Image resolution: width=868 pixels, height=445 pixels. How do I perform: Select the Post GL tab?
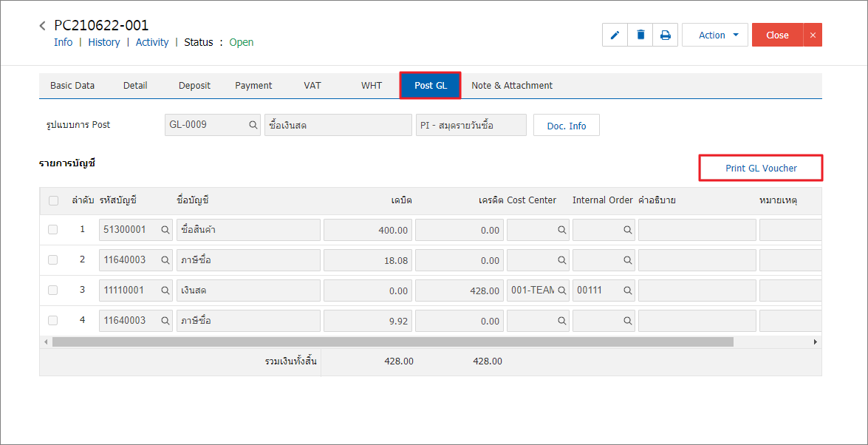[x=430, y=85]
